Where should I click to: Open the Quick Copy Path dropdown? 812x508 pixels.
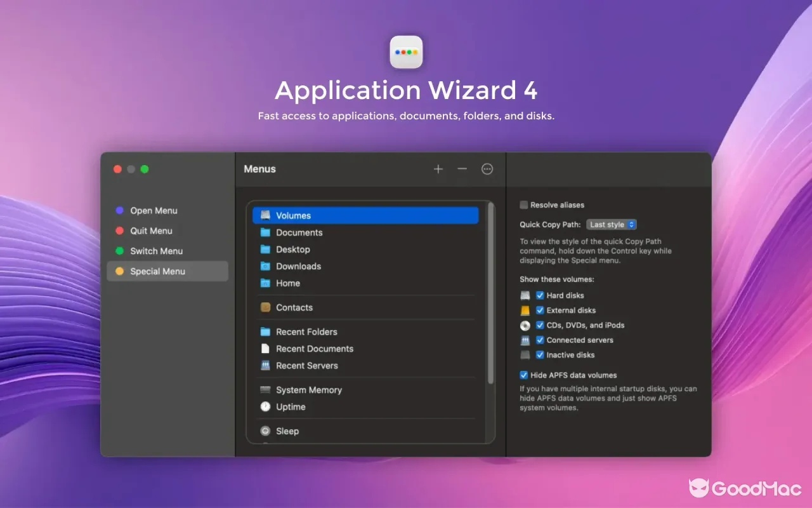click(611, 225)
